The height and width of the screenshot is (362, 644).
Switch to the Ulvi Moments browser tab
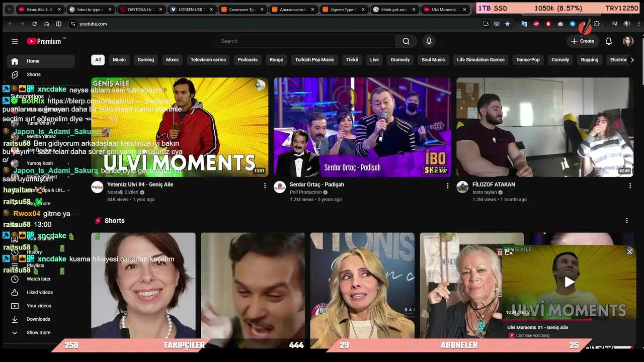click(x=445, y=10)
